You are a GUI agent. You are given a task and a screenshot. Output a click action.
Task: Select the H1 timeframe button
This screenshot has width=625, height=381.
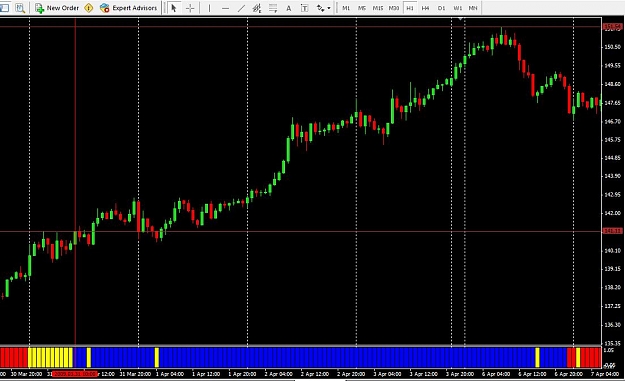tap(410, 8)
